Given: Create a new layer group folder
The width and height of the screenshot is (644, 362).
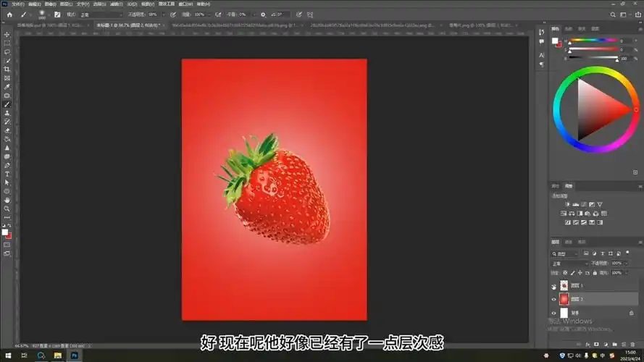Looking at the screenshot, I should coord(614,345).
